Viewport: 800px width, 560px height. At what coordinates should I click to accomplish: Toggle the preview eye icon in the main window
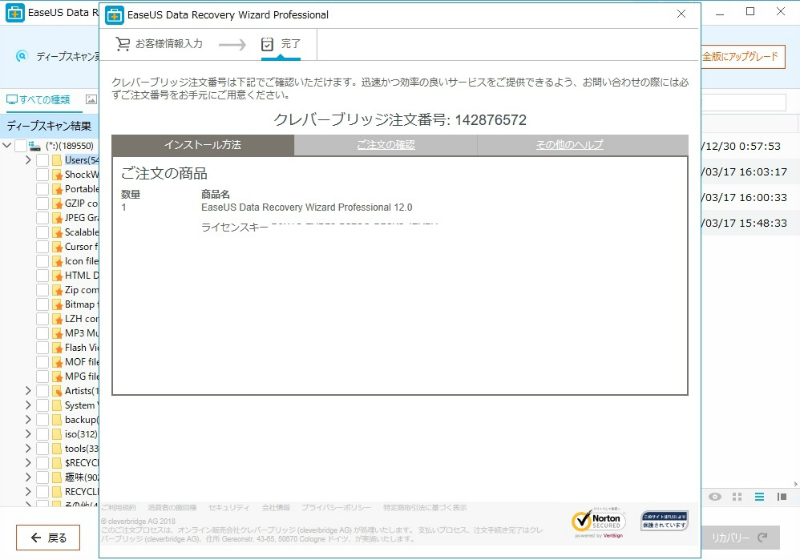pos(715,497)
